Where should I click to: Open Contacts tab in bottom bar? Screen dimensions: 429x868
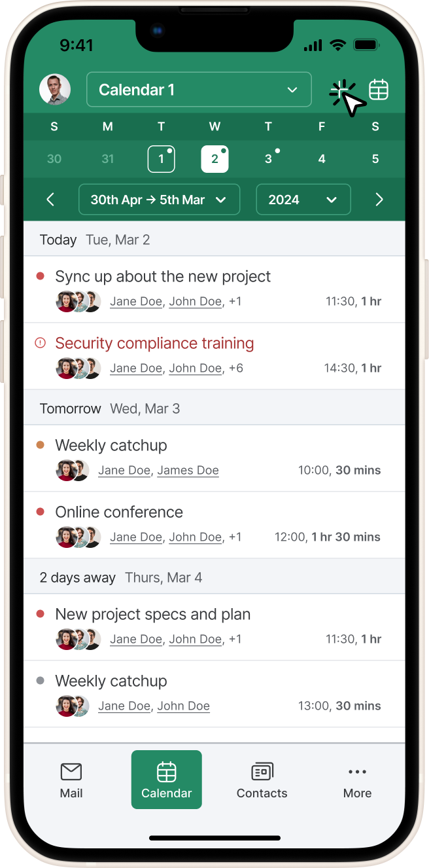[262, 780]
